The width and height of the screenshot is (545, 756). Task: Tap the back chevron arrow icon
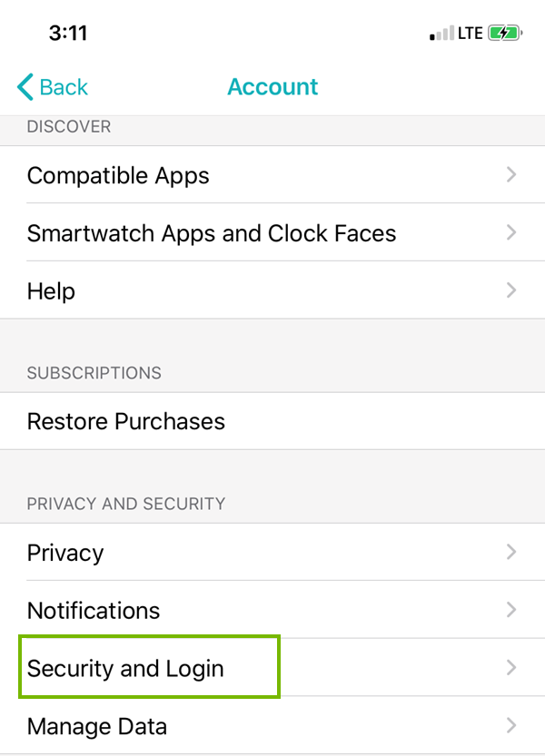pos(24,86)
